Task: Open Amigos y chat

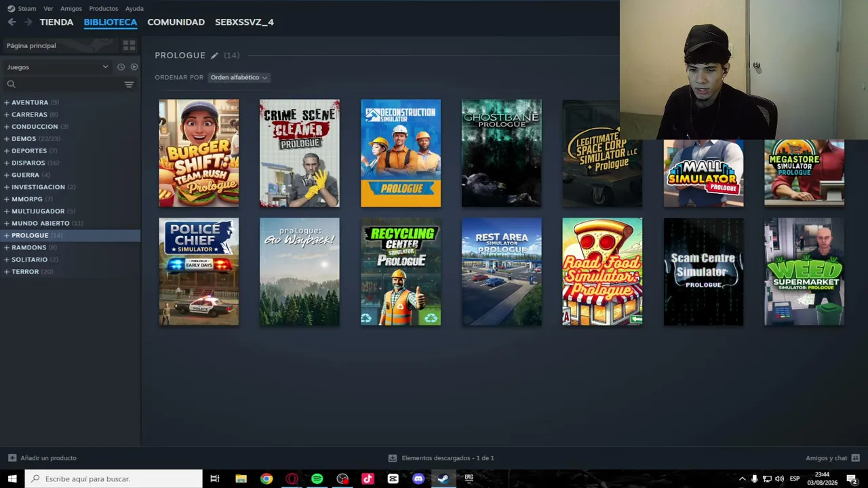Action: [827, 458]
